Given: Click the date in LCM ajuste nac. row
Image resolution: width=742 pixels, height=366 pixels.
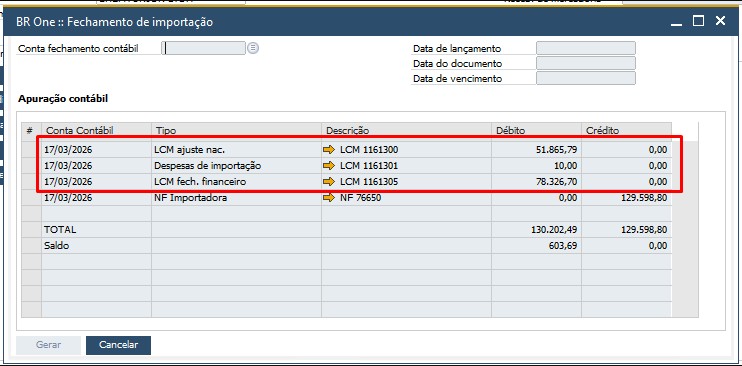Looking at the screenshot, I should coord(68,150).
